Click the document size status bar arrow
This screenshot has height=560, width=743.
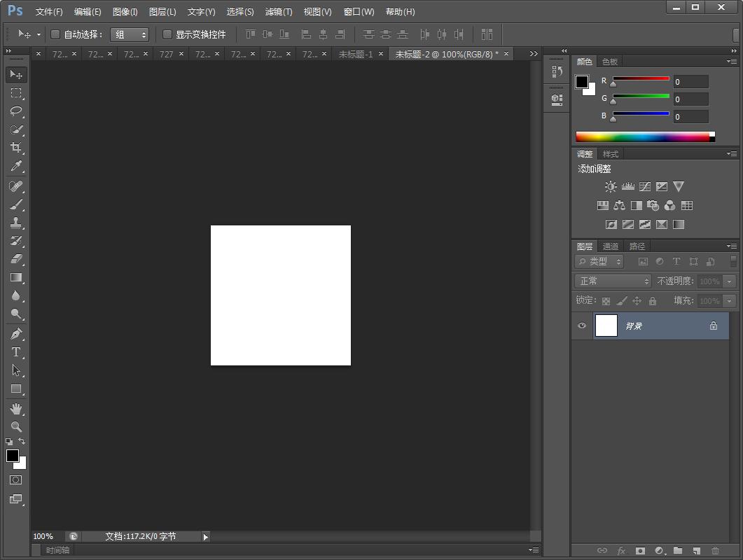pyautogui.click(x=204, y=536)
